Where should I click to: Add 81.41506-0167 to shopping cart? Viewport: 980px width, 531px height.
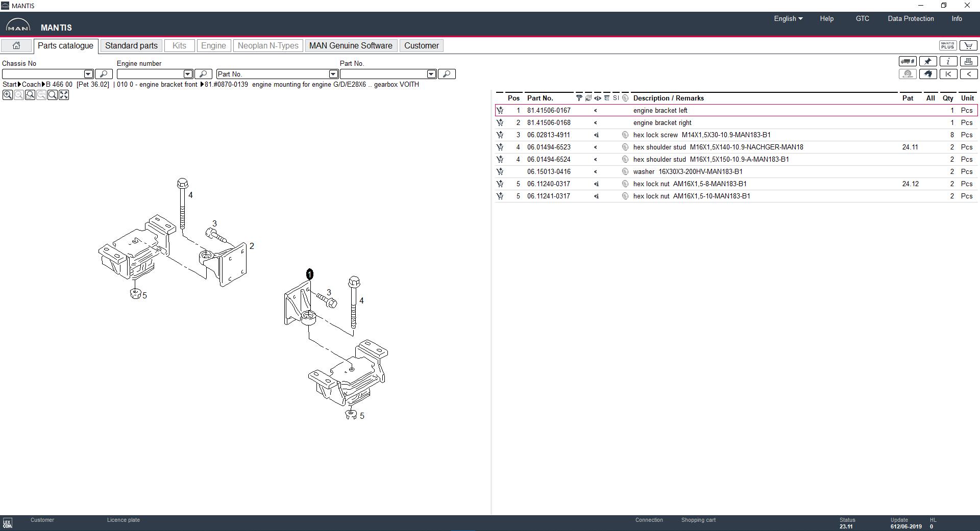pyautogui.click(x=500, y=110)
